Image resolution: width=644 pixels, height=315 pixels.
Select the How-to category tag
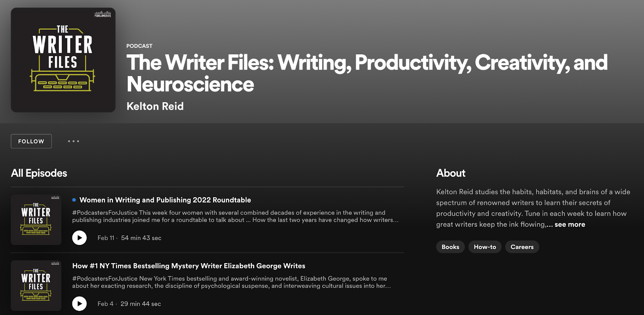(485, 247)
